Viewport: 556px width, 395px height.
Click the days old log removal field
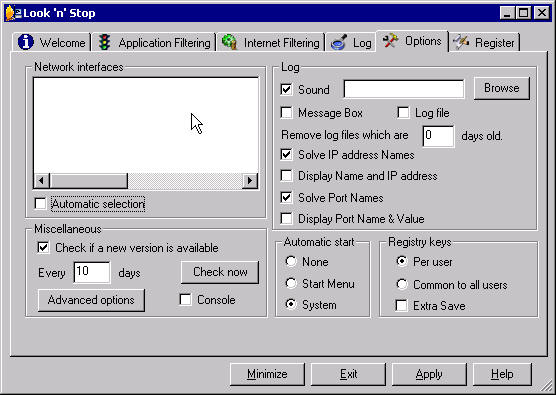click(x=439, y=136)
